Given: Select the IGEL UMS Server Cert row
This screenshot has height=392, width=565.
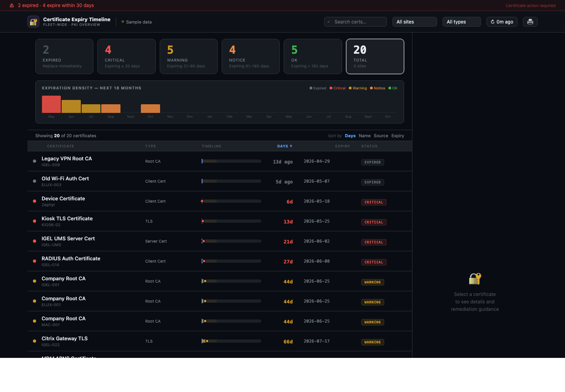Looking at the screenshot, I should click(220, 241).
